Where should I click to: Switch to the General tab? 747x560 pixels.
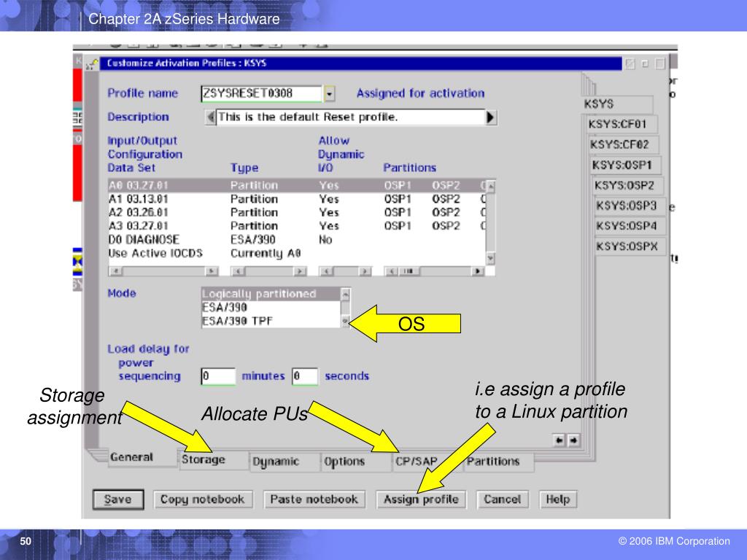132,457
